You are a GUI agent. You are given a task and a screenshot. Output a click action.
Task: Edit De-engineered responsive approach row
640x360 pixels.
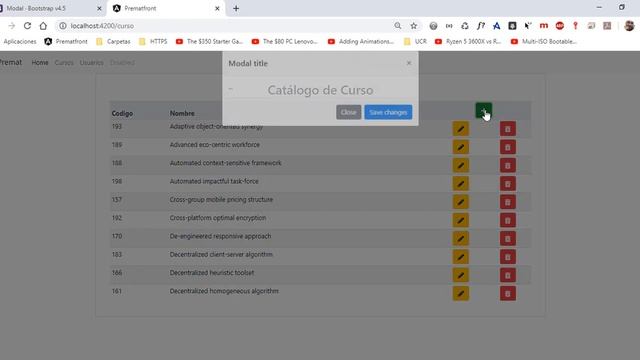pyautogui.click(x=460, y=239)
